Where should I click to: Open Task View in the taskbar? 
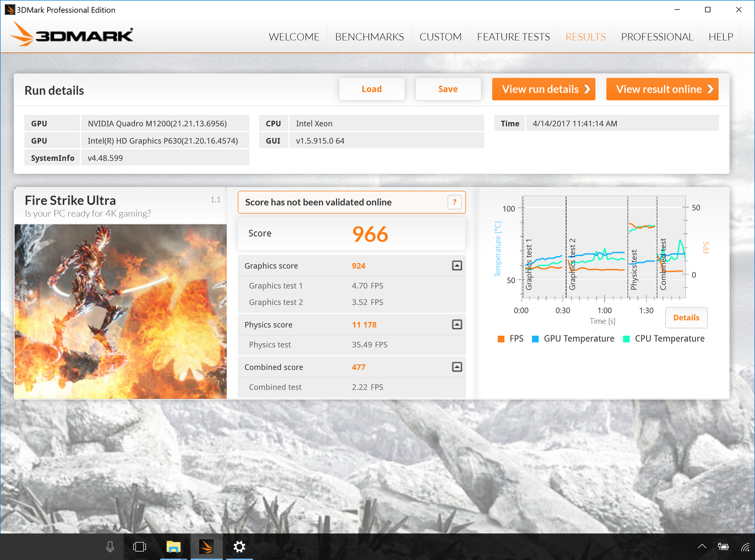tap(140, 546)
